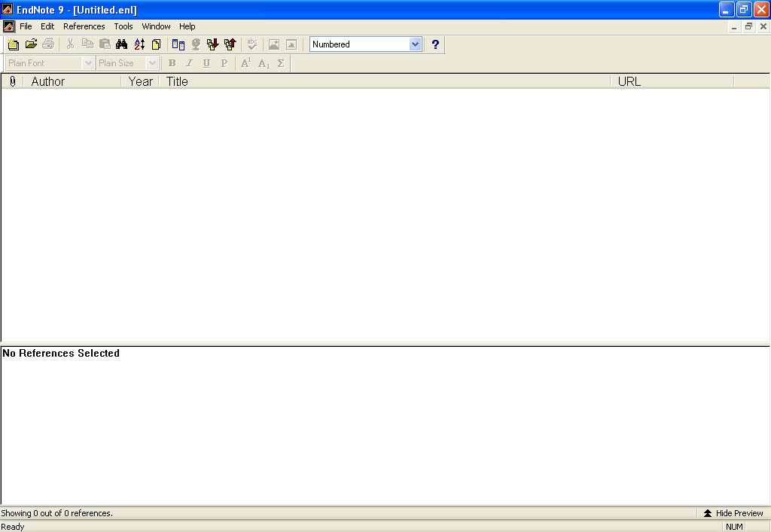771x532 pixels.
Task: Click the Cut scissors icon
Action: [70, 44]
